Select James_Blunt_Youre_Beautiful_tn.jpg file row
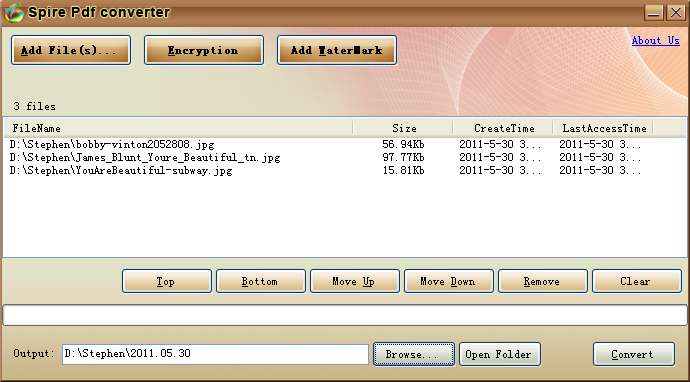690x382 pixels. pyautogui.click(x=344, y=158)
